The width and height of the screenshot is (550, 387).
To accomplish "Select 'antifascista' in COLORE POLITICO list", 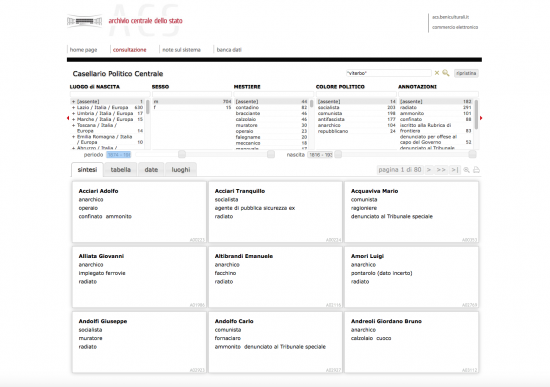I will (x=356, y=119).
